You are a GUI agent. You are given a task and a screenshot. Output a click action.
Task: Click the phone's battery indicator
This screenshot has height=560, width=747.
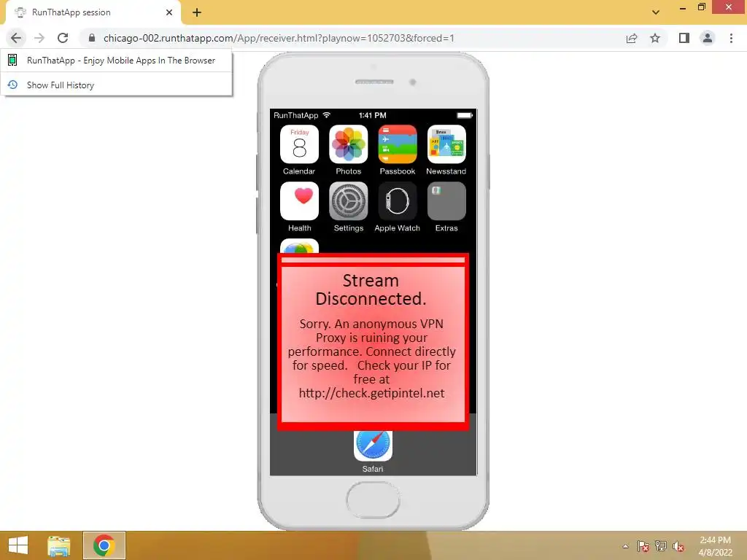pyautogui.click(x=465, y=115)
